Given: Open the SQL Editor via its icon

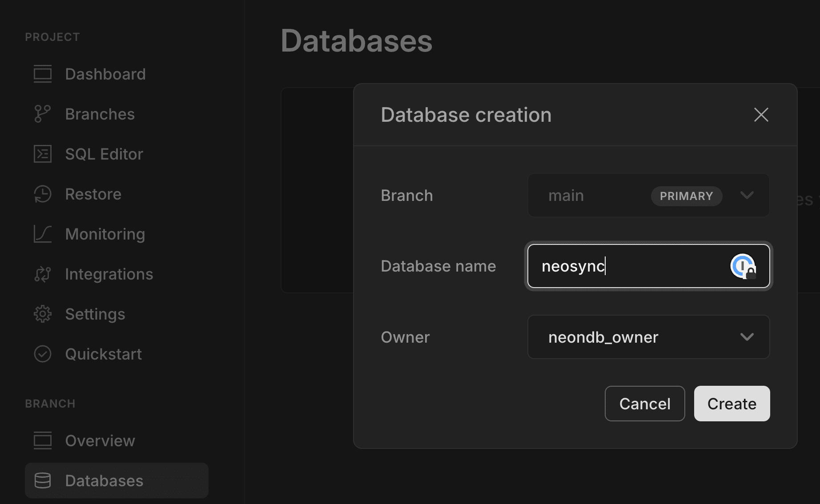Looking at the screenshot, I should pyautogui.click(x=42, y=154).
